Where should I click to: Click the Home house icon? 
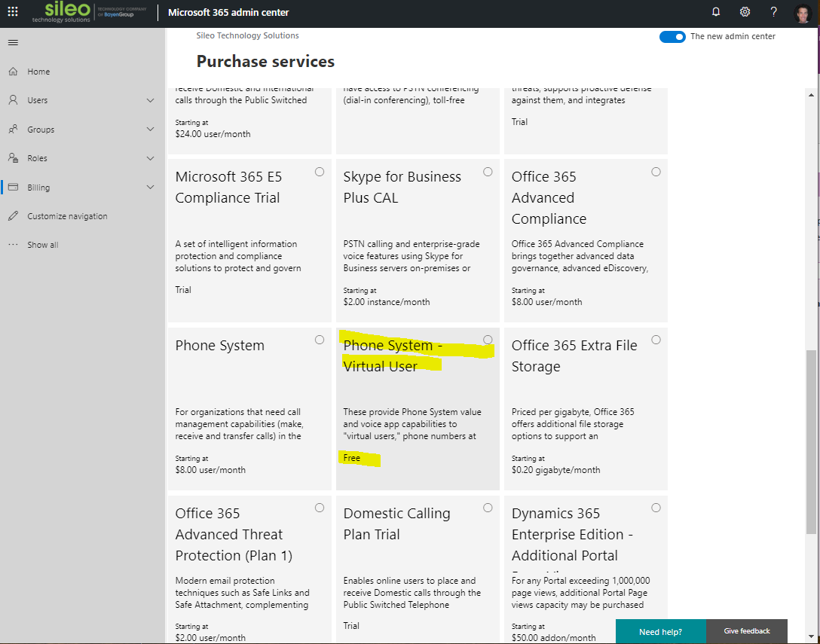pyautogui.click(x=13, y=71)
